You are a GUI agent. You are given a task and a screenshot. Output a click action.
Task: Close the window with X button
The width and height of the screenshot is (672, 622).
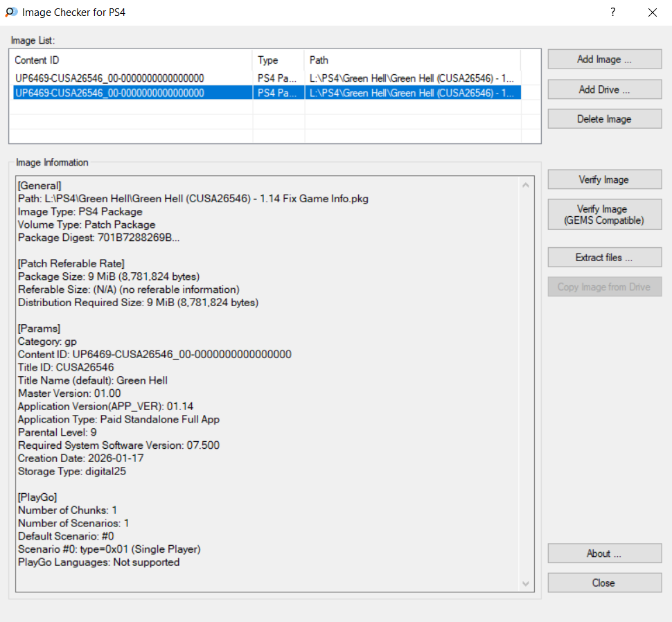pos(652,12)
